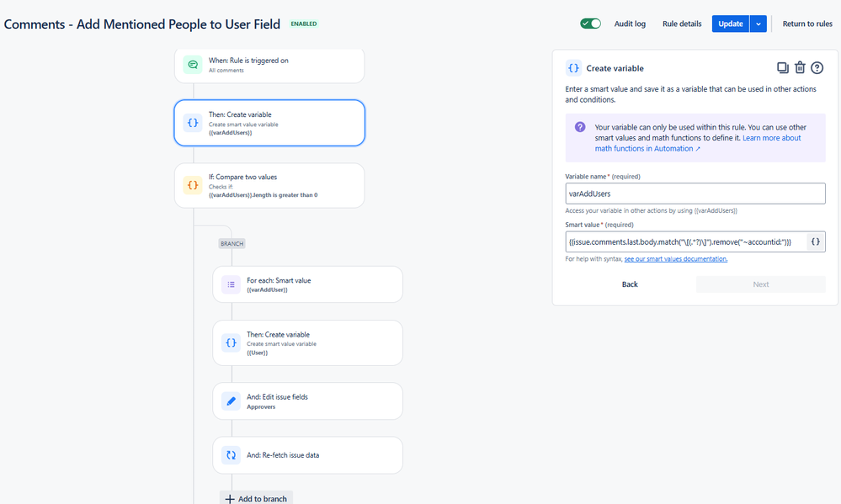Select the And: Re-fetch issue data step
The image size is (841, 504).
[307, 455]
